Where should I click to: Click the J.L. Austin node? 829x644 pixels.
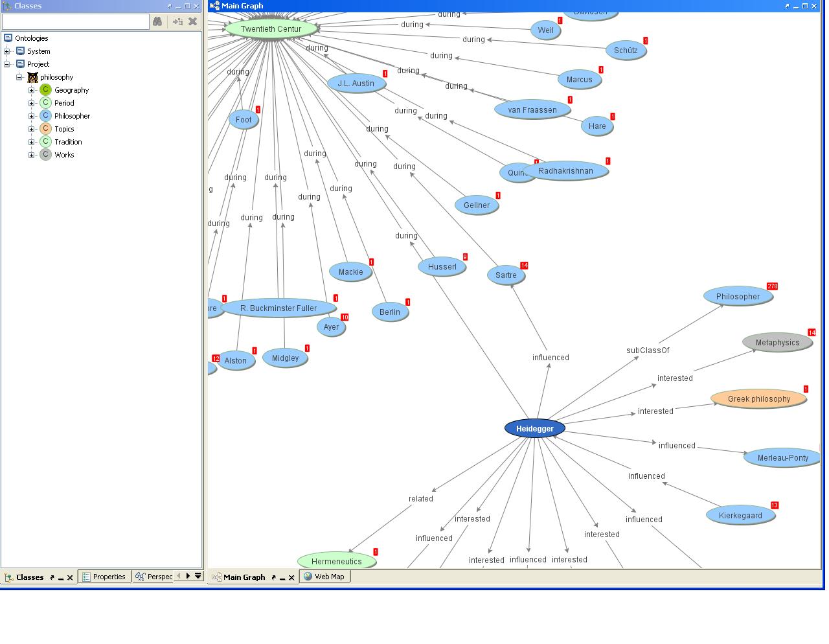(x=356, y=83)
